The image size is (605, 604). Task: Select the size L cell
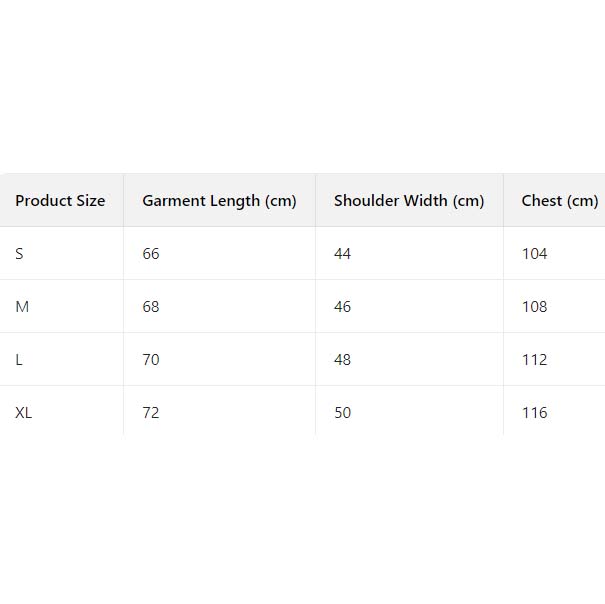19,360
